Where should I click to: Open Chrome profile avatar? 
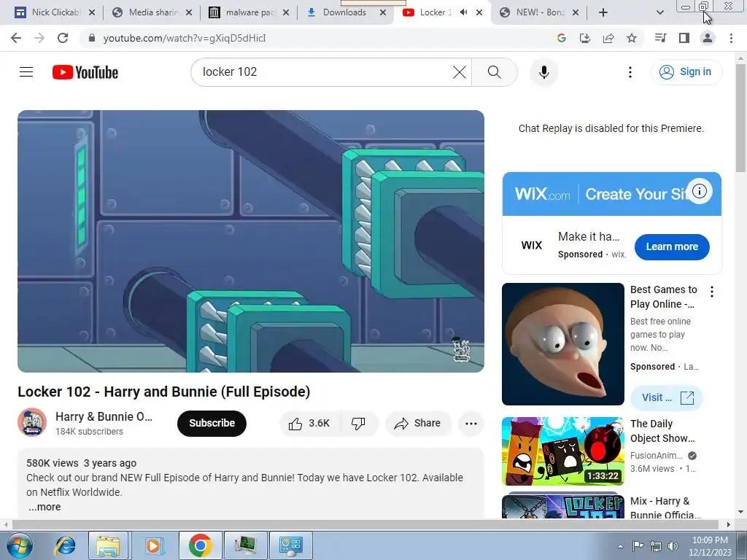pyautogui.click(x=708, y=38)
